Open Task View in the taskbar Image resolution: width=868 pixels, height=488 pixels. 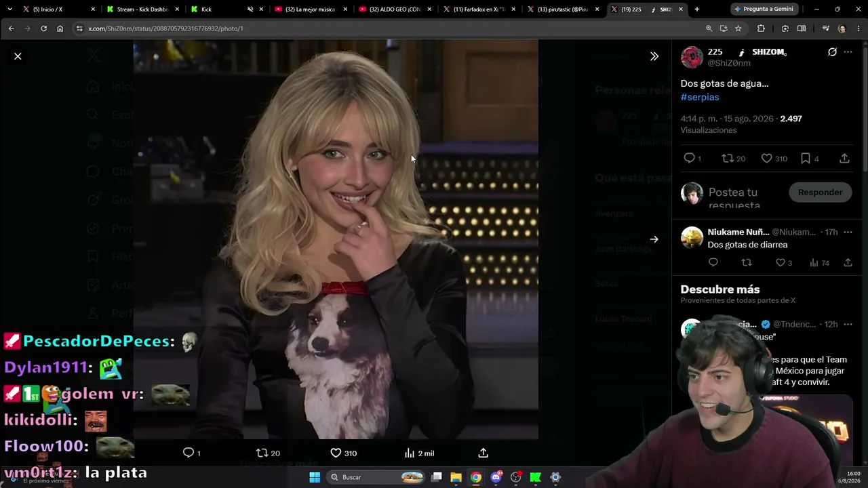436,477
